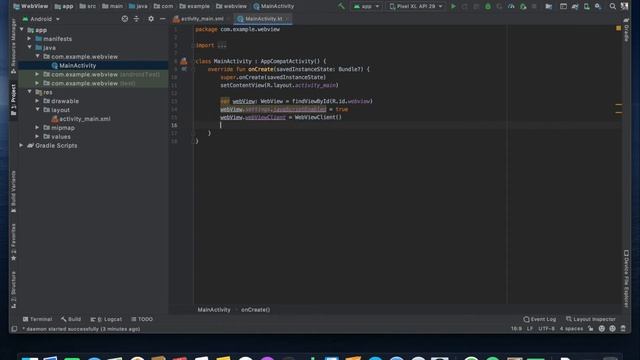
Task: Toggle the Resource Manager side panel
Action: tap(13, 46)
